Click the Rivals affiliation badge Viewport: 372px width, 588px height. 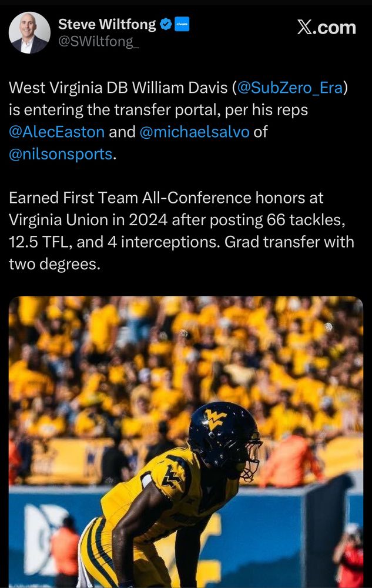pos(182,24)
